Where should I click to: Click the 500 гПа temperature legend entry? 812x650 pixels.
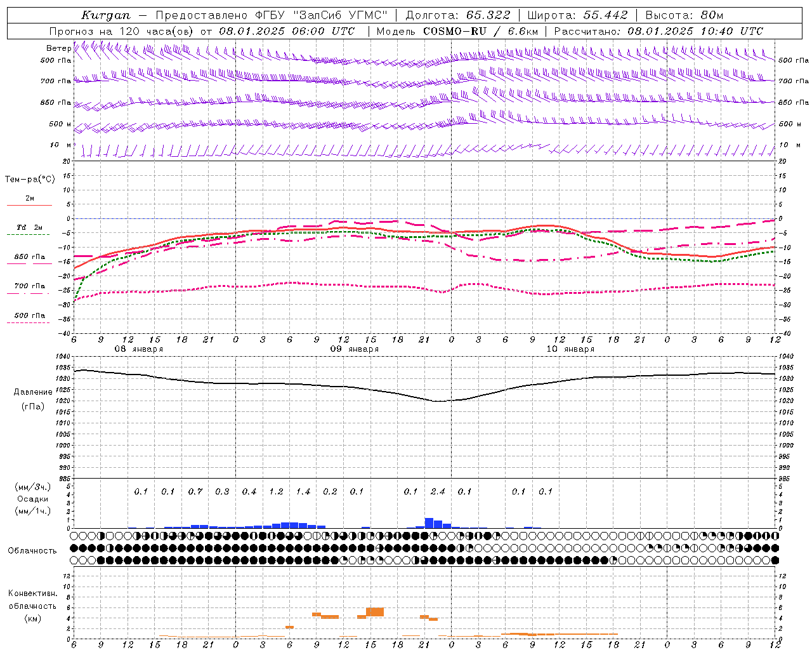pos(29,315)
